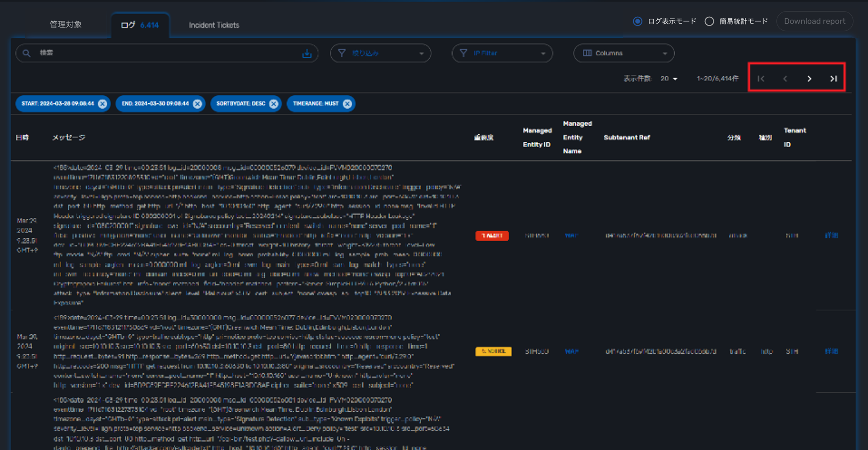Change 表示件数 page size of 20

pos(669,79)
